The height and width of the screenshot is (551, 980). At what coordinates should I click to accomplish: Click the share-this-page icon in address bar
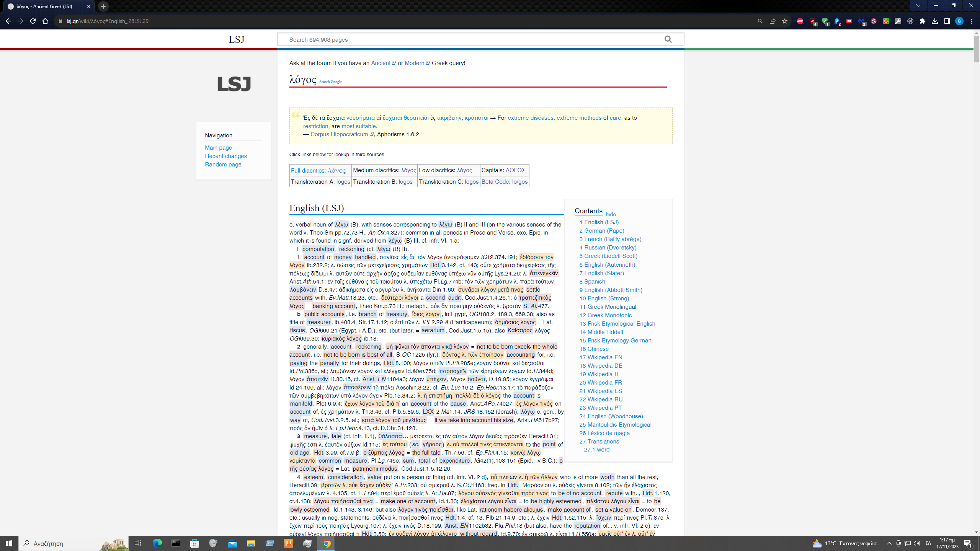click(773, 21)
